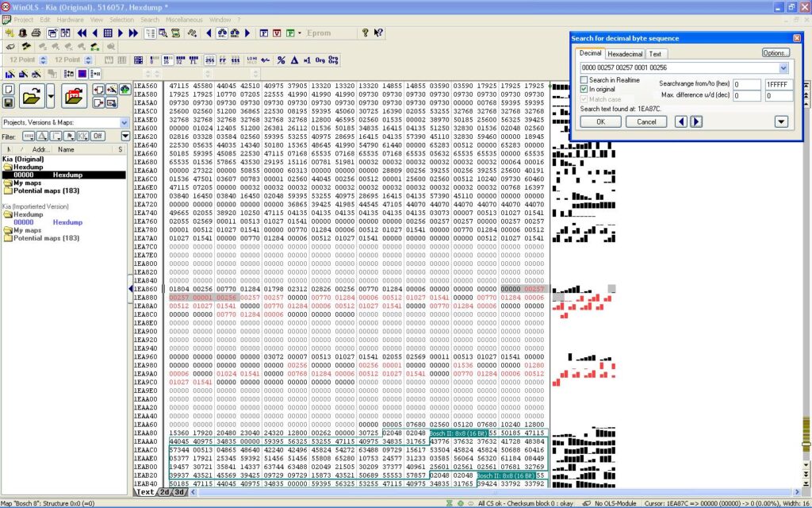Open dropdown arrow next to green P icon

pos(299,33)
